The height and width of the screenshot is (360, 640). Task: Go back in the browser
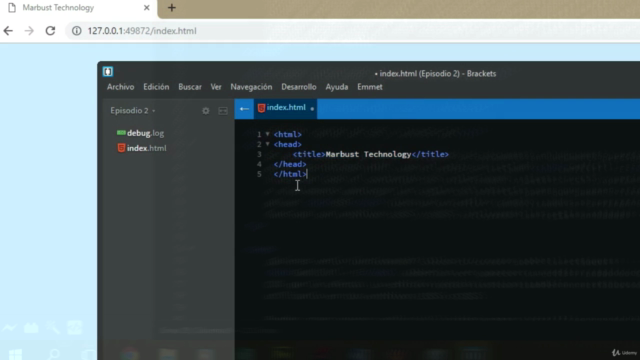8,31
